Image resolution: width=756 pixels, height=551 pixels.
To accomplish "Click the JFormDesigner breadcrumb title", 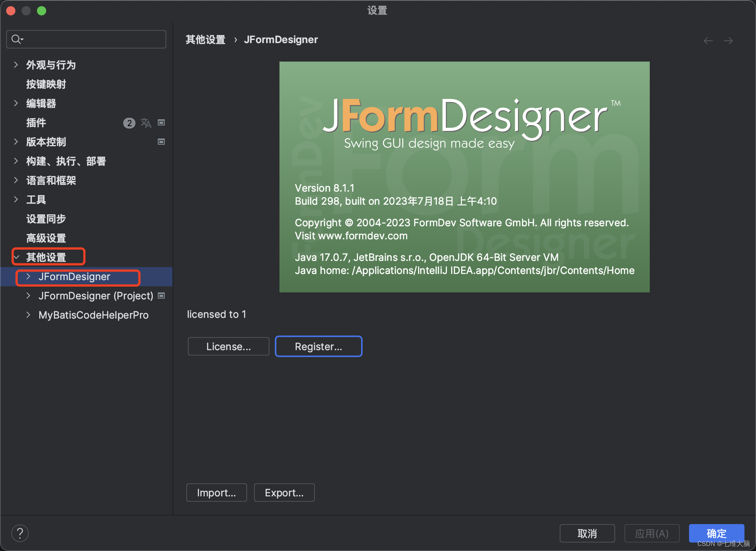I will tap(281, 40).
